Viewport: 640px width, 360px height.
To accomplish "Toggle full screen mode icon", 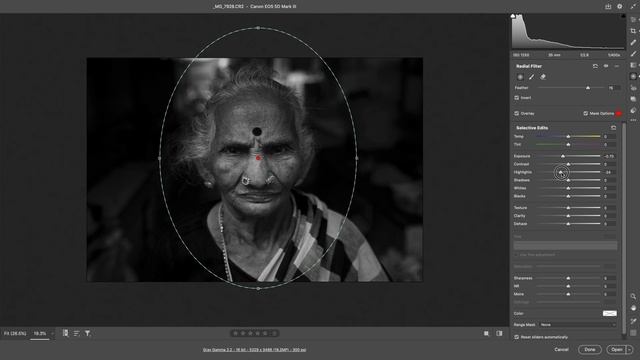I will pos(633,7).
